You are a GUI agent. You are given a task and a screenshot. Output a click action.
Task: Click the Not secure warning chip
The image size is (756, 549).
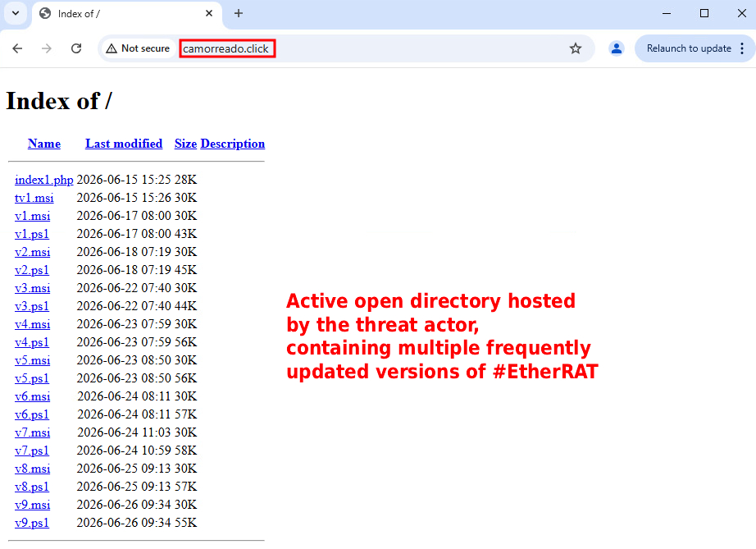[139, 48]
